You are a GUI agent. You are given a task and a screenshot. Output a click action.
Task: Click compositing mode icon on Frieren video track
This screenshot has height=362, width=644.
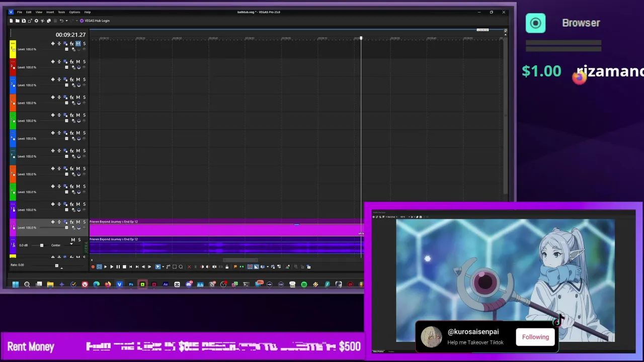coord(79,227)
